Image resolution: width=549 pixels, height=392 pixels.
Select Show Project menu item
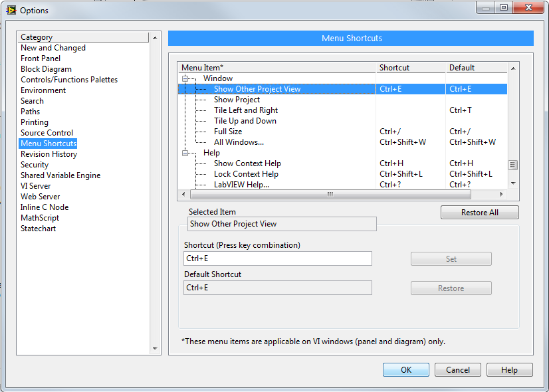[237, 100]
